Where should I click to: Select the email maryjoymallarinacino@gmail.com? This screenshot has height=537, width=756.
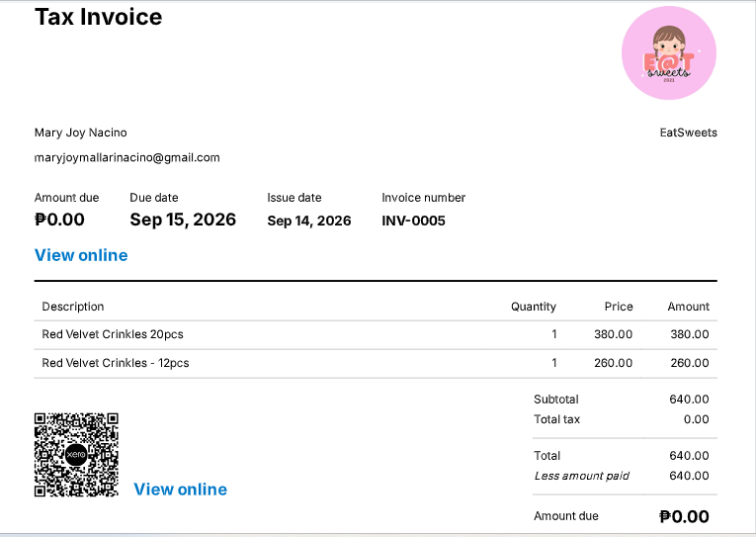(x=127, y=158)
